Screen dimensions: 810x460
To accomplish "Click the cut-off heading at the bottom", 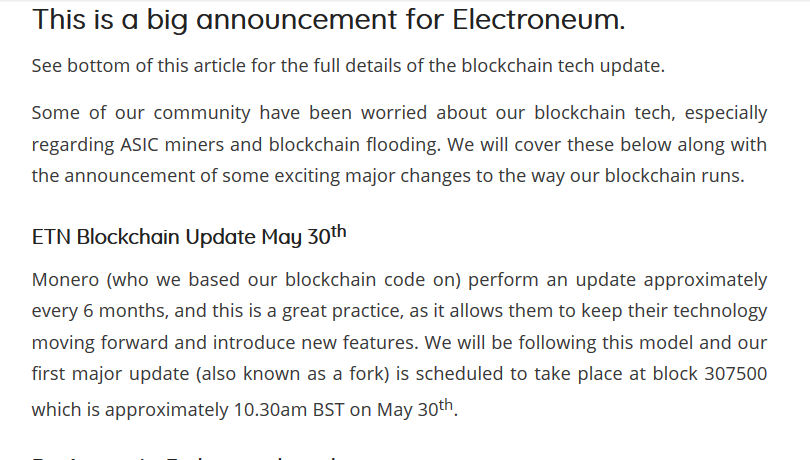I will click(185, 457).
